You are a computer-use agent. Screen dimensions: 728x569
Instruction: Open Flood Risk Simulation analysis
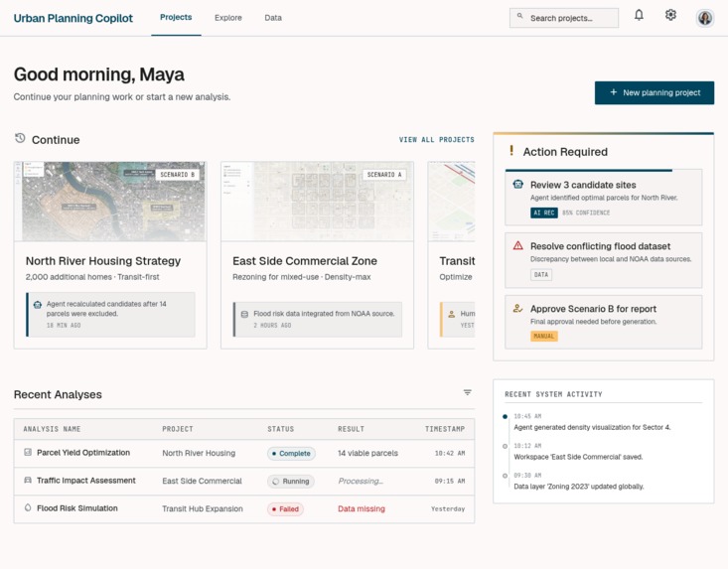click(77, 508)
